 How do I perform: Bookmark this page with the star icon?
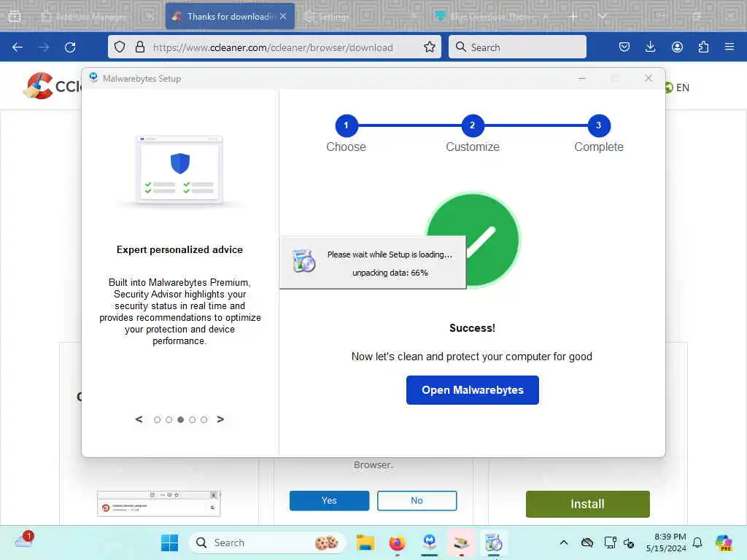coord(429,47)
